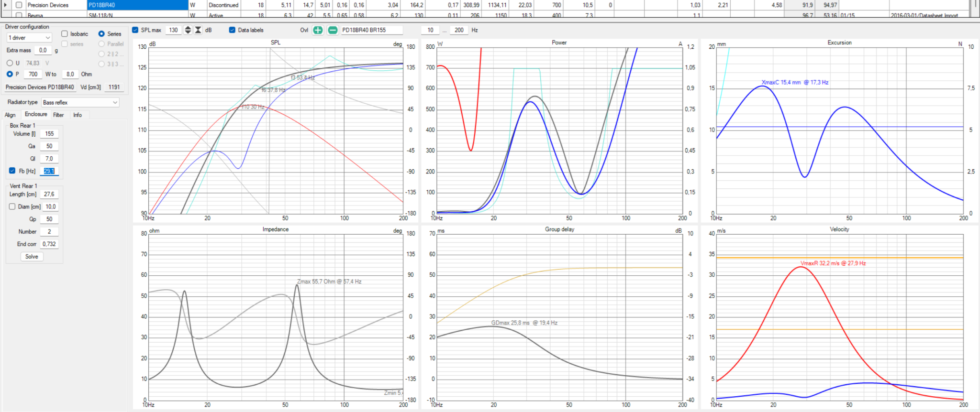The height and width of the screenshot is (412, 980).
Task: Select the PD18BR40 model cell
Action: tap(138, 5)
